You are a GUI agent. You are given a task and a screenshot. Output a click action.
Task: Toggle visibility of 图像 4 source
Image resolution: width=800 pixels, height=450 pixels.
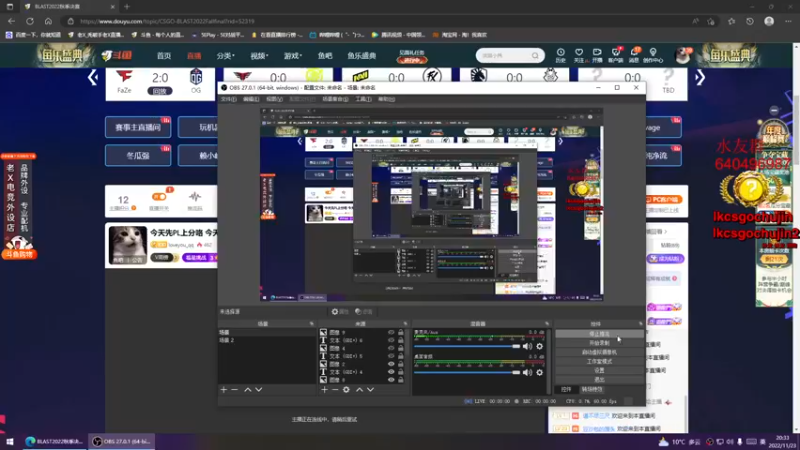click(x=391, y=348)
